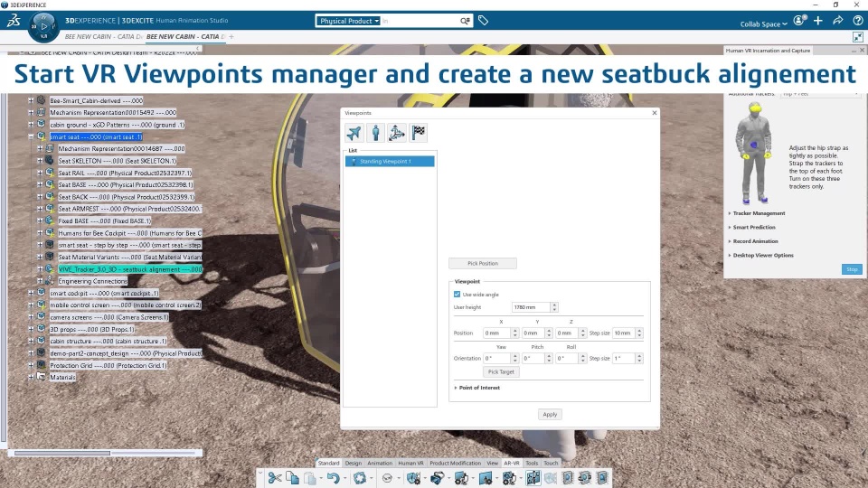The height and width of the screenshot is (488, 868).
Task: Click the expand viewport icon below top bar
Action: (858, 37)
